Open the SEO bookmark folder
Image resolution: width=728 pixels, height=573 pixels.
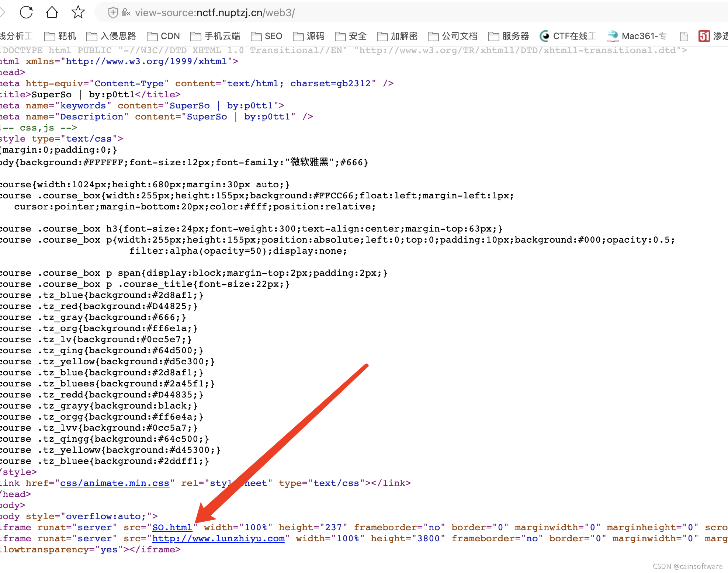click(x=267, y=36)
